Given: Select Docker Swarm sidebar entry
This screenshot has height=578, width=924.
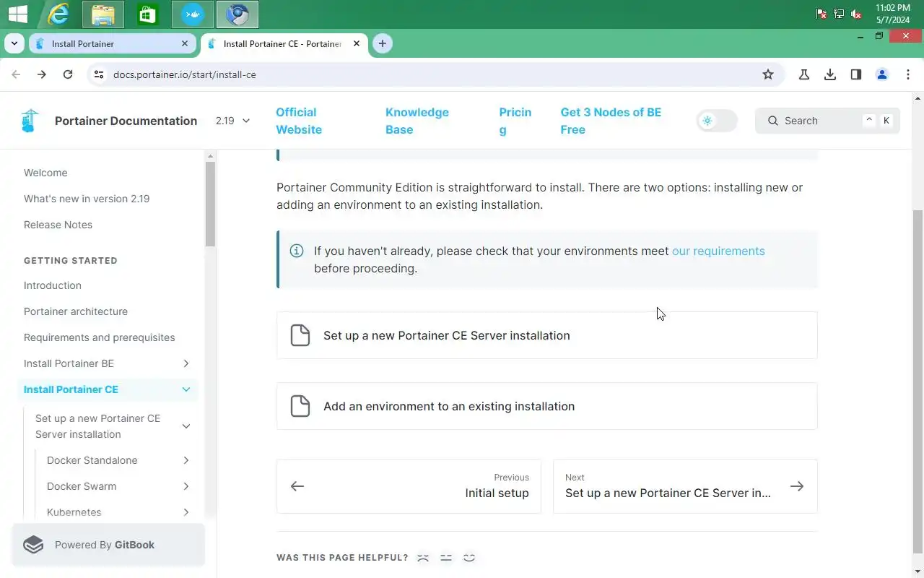Looking at the screenshot, I should click(82, 486).
